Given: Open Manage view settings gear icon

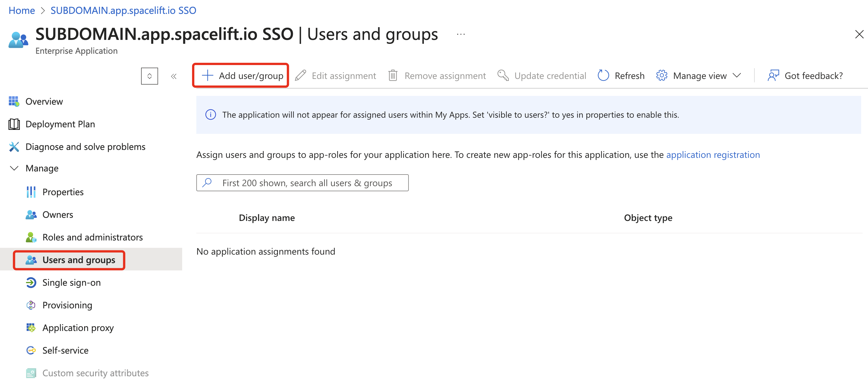Looking at the screenshot, I should click(661, 75).
